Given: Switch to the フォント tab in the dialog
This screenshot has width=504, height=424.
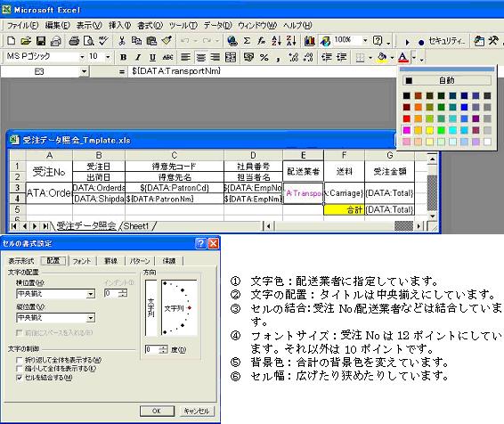Looking at the screenshot, I should pyautogui.click(x=82, y=261).
